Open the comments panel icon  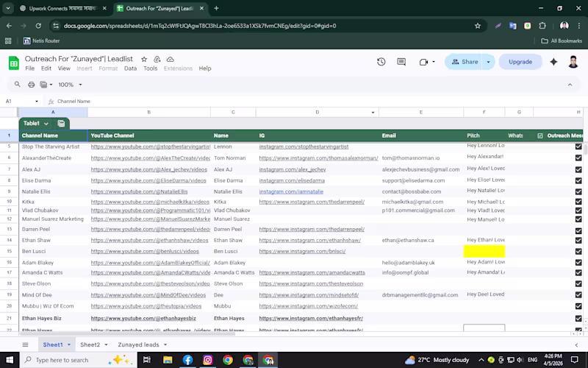[x=402, y=62]
